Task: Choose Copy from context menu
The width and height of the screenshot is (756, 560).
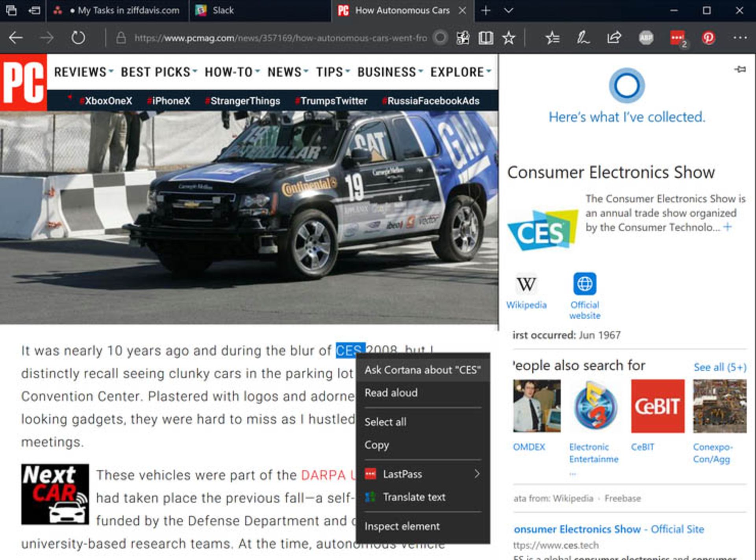Action: [423, 445]
